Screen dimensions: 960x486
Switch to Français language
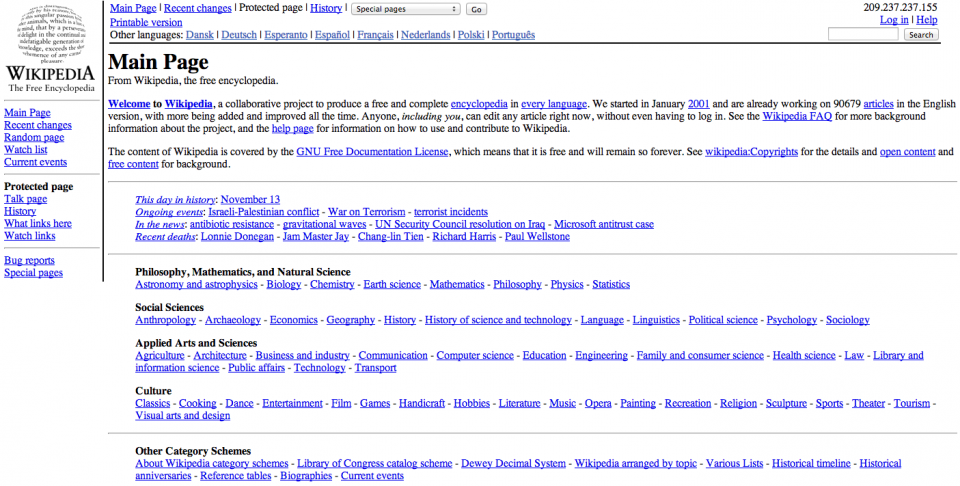click(375, 35)
